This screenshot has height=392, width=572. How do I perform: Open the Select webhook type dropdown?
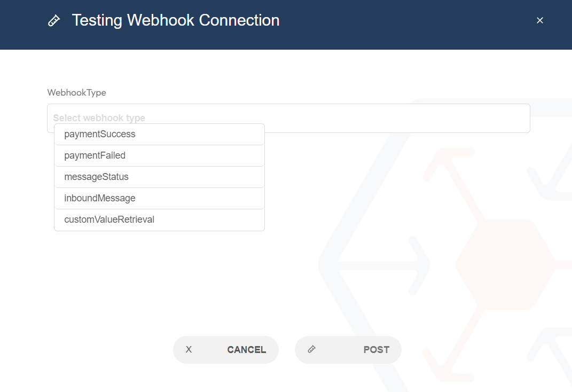pyautogui.click(x=288, y=118)
